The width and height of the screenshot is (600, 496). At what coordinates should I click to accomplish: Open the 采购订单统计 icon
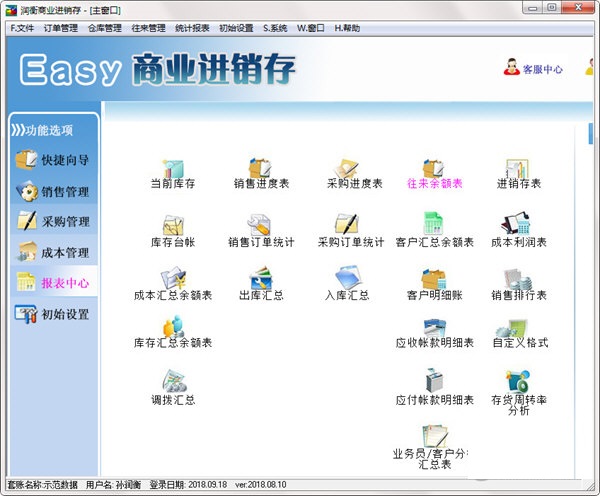(351, 231)
